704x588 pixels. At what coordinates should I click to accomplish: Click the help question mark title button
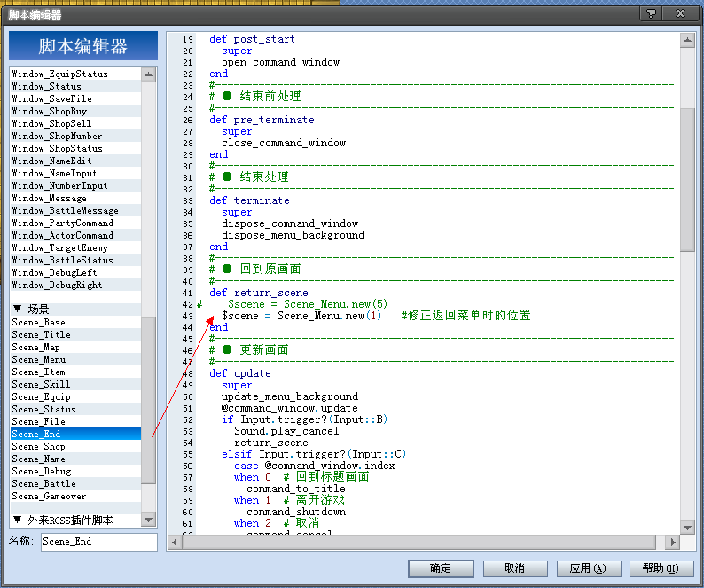[x=651, y=13]
